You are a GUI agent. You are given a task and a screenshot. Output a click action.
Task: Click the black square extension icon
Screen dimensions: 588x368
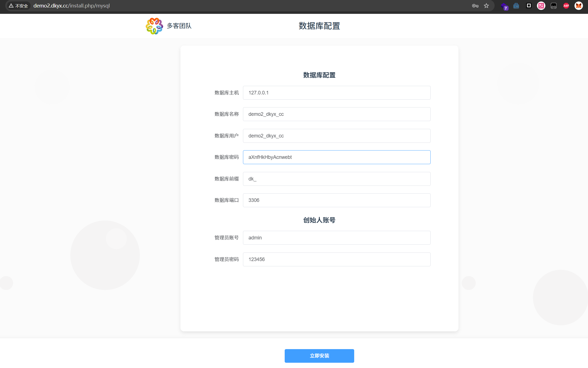pyautogui.click(x=529, y=6)
